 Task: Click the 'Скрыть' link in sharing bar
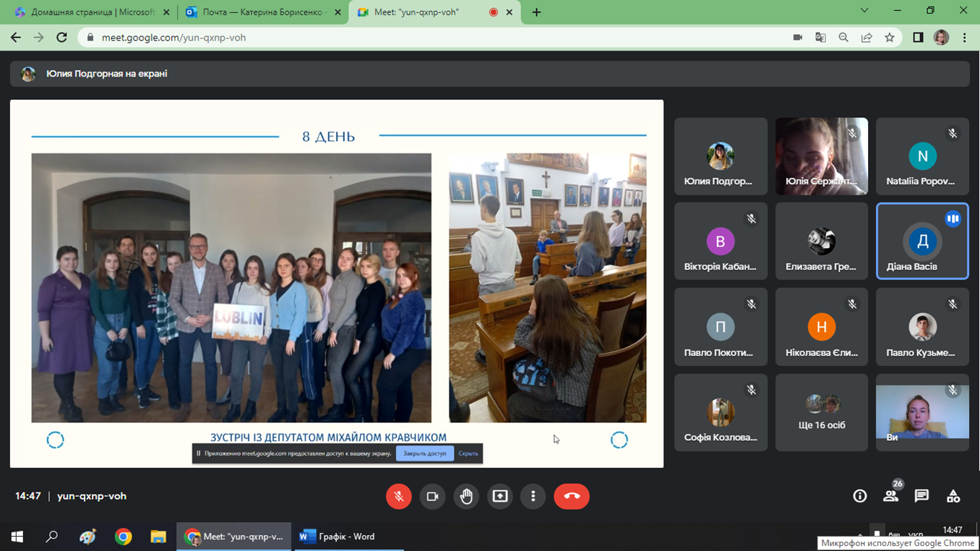pos(468,453)
